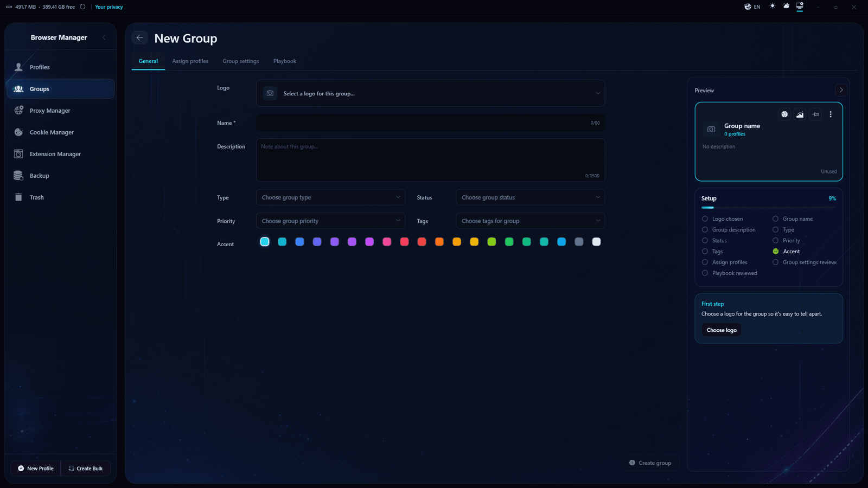
Task: Click the Group settings review setup radio
Action: click(x=775, y=262)
